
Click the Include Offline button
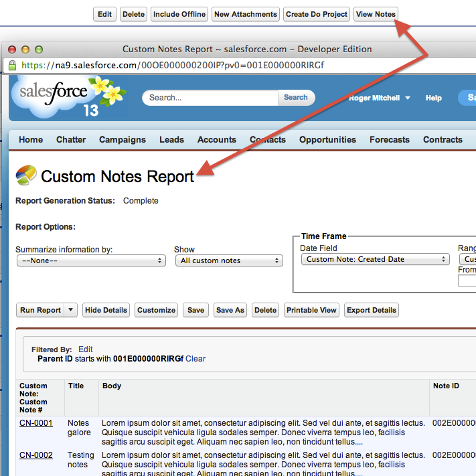179,14
